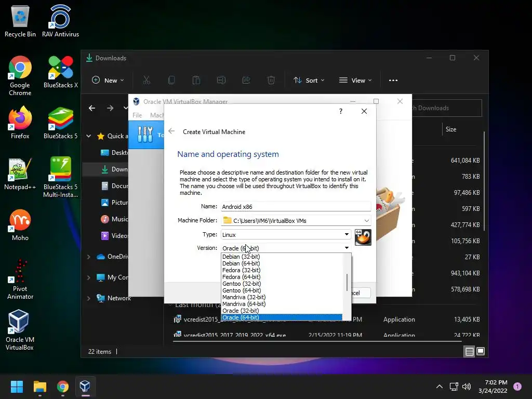The height and width of the screenshot is (399, 532).
Task: Click the Delete trash icon in Downloads toolbar
Action: click(271, 81)
